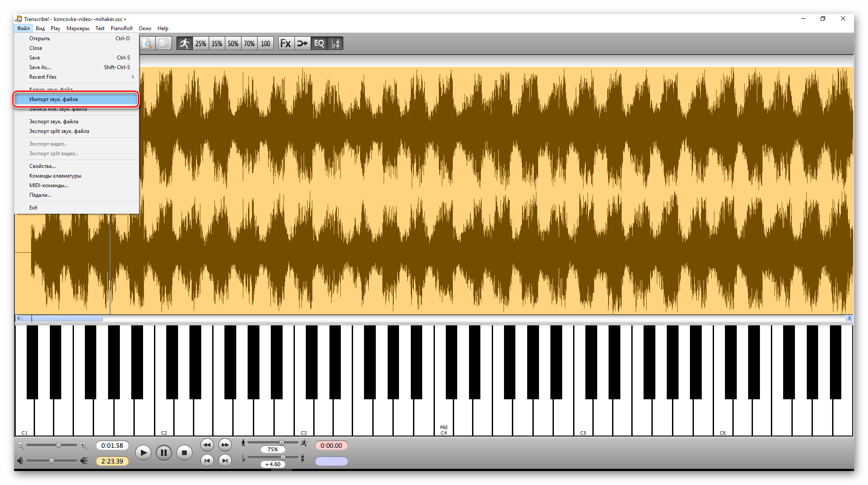Toggle the running man speed button
Screen dimensions: 868x485
185,43
